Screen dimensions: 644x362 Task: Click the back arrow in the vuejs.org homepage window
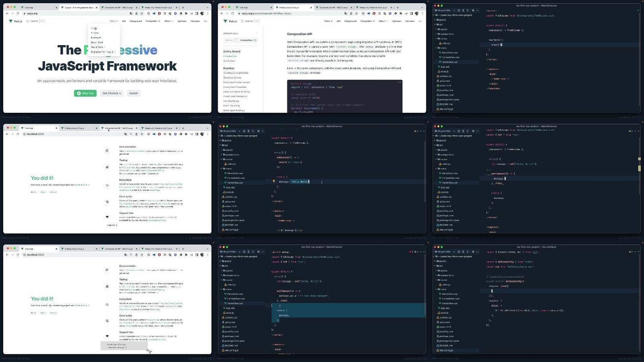[7, 13]
